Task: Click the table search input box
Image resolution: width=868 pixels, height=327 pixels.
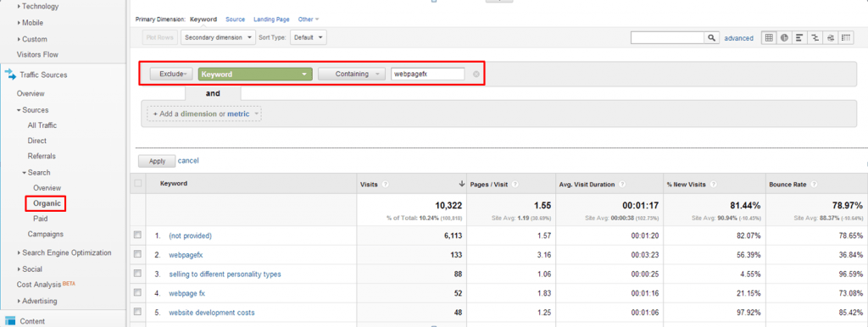Action: point(668,37)
